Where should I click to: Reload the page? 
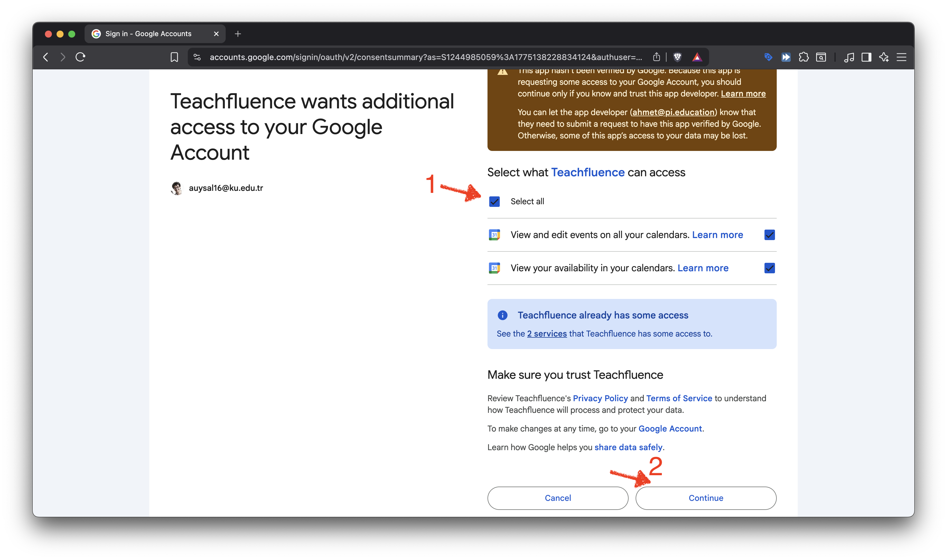coord(80,57)
